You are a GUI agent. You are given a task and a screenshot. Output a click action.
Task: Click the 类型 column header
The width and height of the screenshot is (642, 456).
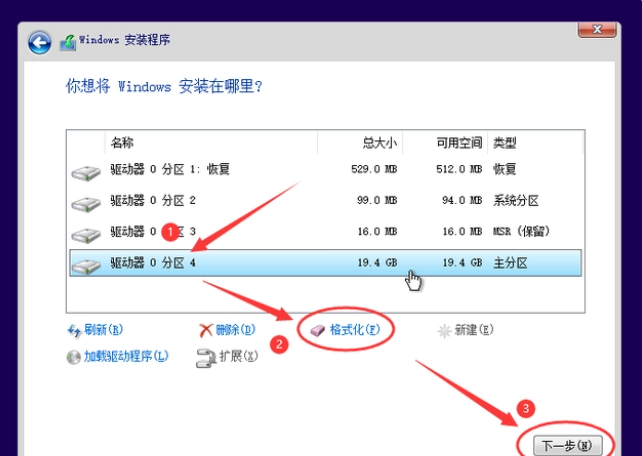(x=505, y=143)
